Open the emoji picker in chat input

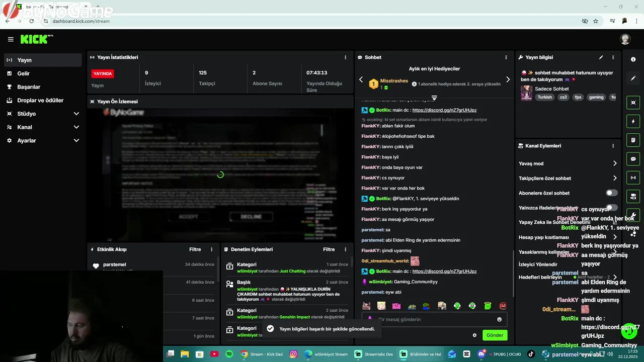499,319
